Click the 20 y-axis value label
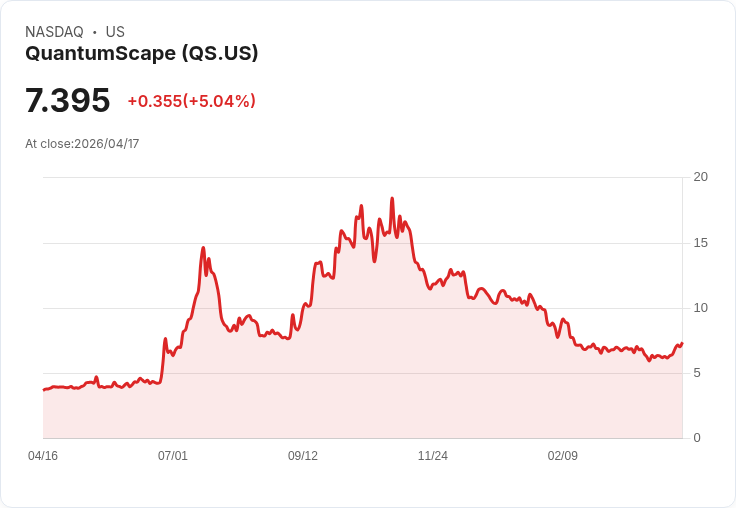This screenshot has width=736, height=508. coord(701,177)
